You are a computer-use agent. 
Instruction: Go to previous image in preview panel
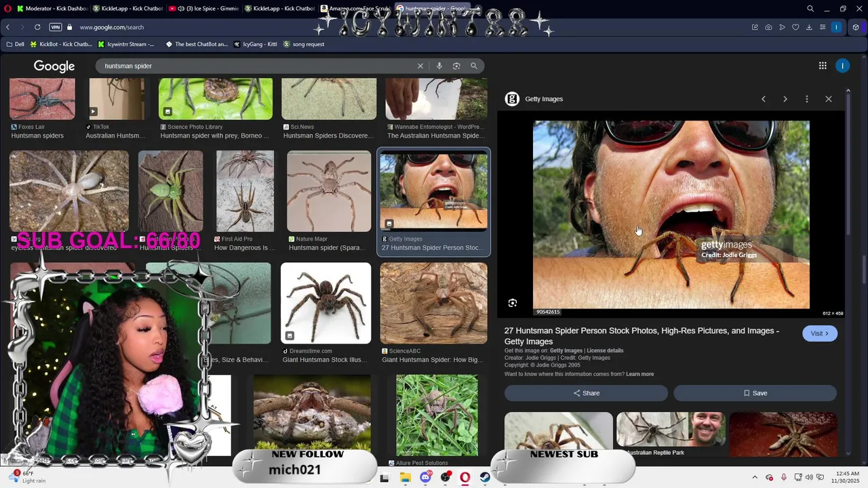[x=764, y=99]
